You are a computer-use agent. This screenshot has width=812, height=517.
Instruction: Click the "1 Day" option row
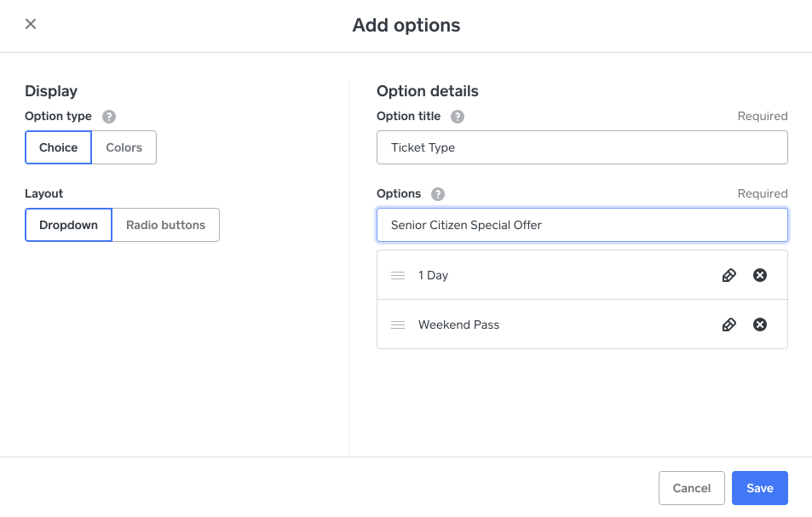[554, 275]
